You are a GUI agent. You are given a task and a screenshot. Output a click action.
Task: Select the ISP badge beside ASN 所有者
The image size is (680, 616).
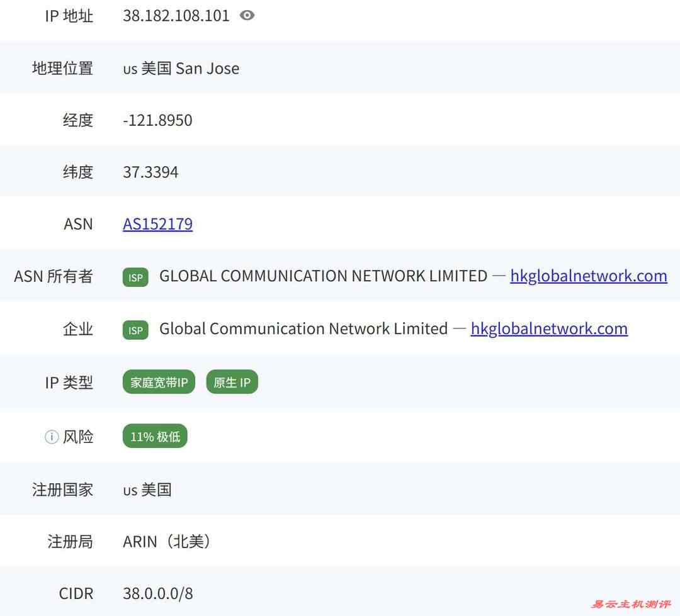pos(135,277)
